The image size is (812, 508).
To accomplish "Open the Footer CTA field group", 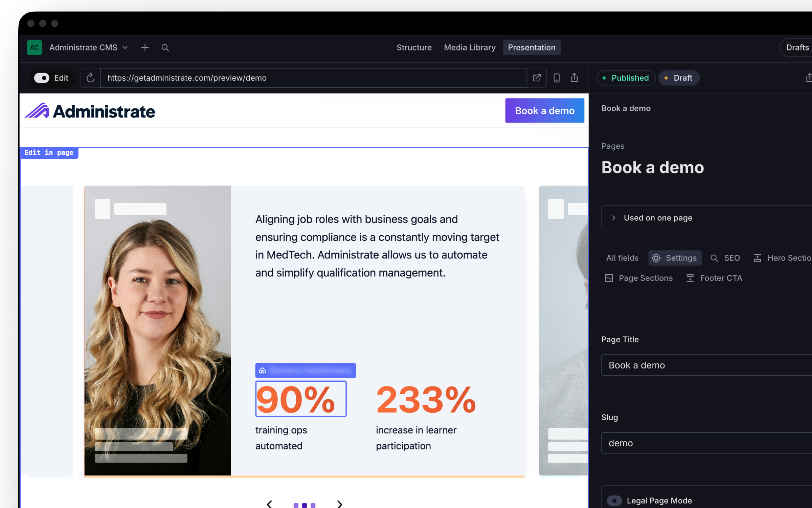I will click(x=714, y=278).
